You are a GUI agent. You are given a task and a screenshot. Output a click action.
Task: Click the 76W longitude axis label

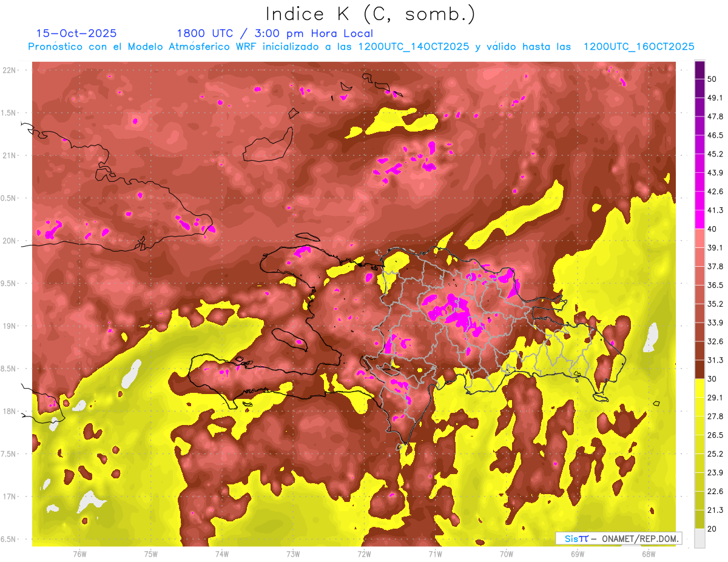point(79,554)
